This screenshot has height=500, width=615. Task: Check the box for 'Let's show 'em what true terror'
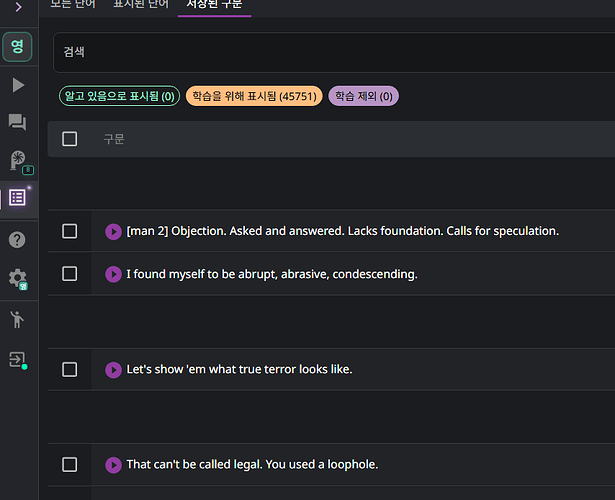69,369
